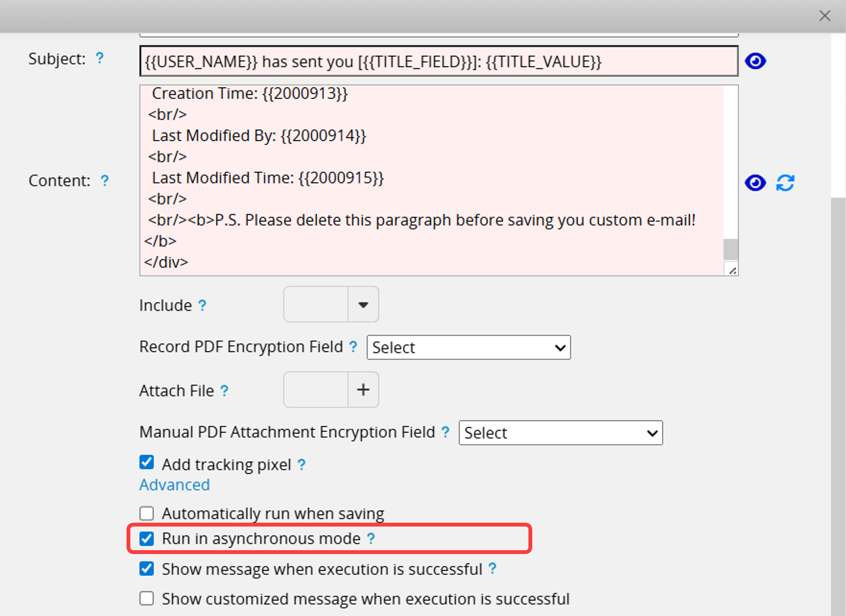Open Manual PDF Attachment Encryption Field select
This screenshot has height=616, width=846.
pos(560,433)
